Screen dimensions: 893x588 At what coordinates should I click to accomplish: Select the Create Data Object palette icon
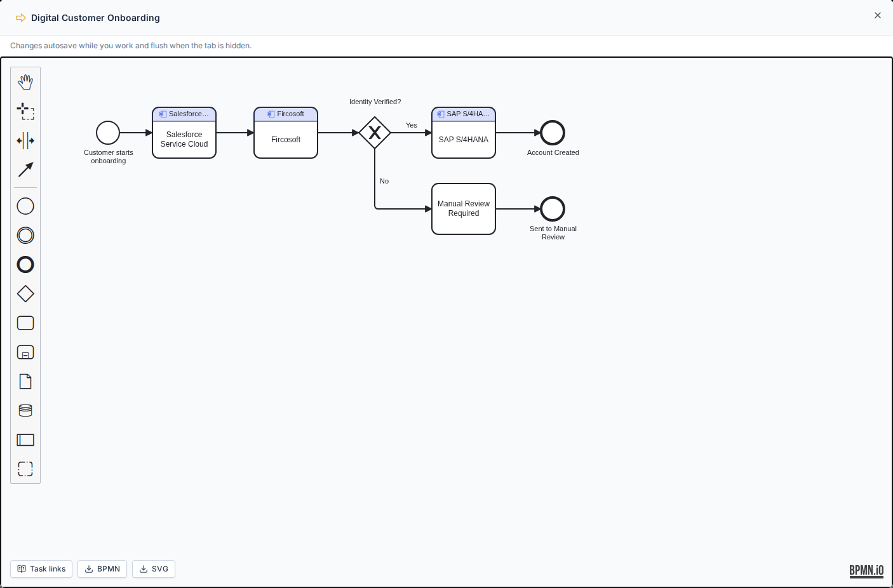[x=25, y=382]
